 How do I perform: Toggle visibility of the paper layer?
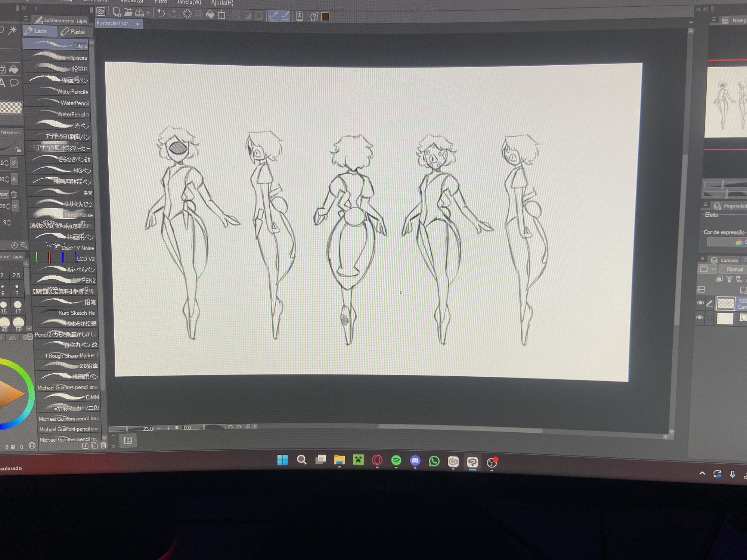(x=700, y=318)
